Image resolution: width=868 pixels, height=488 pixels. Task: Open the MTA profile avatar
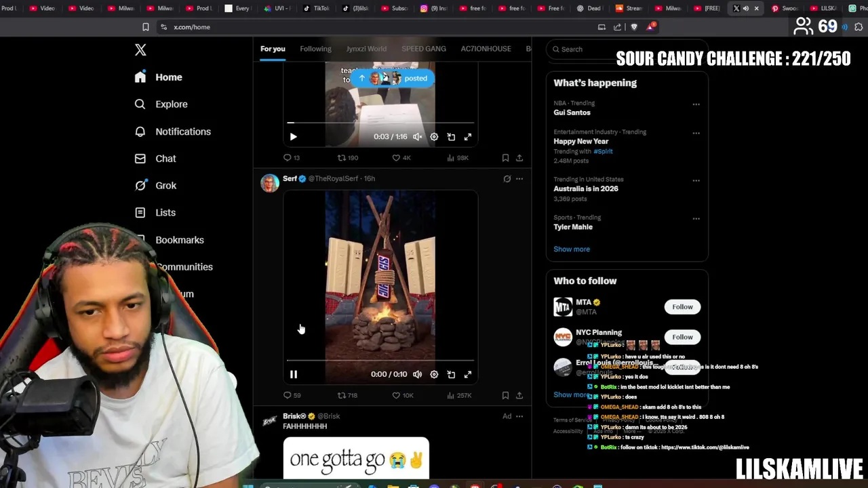563,307
